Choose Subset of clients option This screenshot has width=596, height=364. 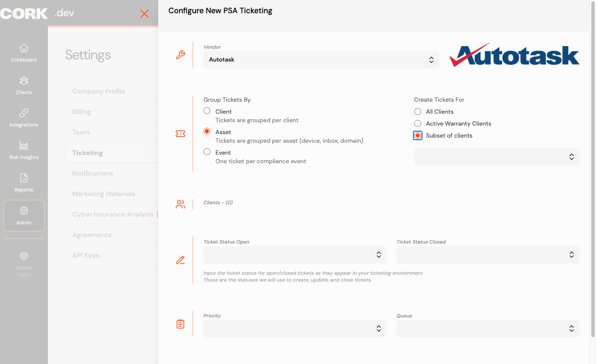pyautogui.click(x=418, y=135)
